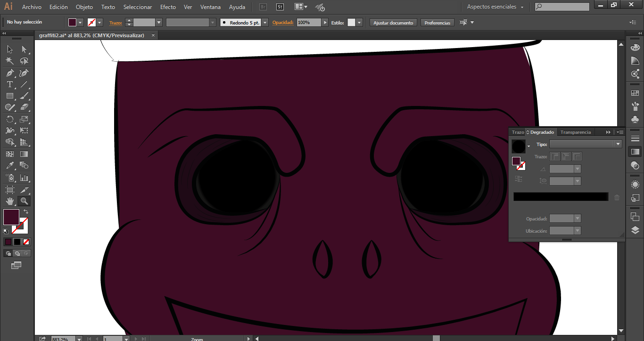The height and width of the screenshot is (341, 644).
Task: Open the Objeto menu
Action: coord(84,7)
